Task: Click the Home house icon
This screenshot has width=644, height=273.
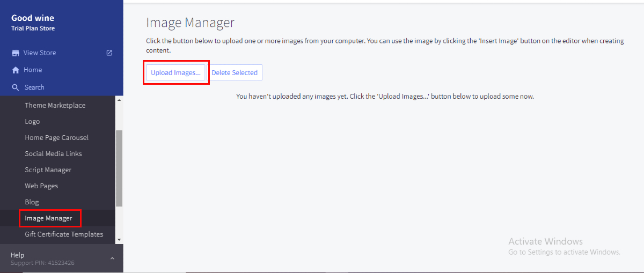Action: point(16,70)
